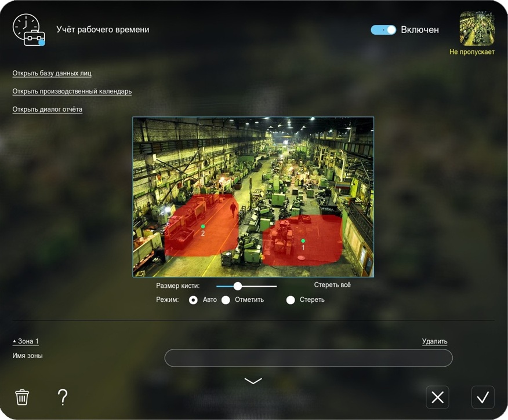The image size is (508, 420).
Task: Choose the "Отметить" mode radio button
Action: click(x=226, y=300)
